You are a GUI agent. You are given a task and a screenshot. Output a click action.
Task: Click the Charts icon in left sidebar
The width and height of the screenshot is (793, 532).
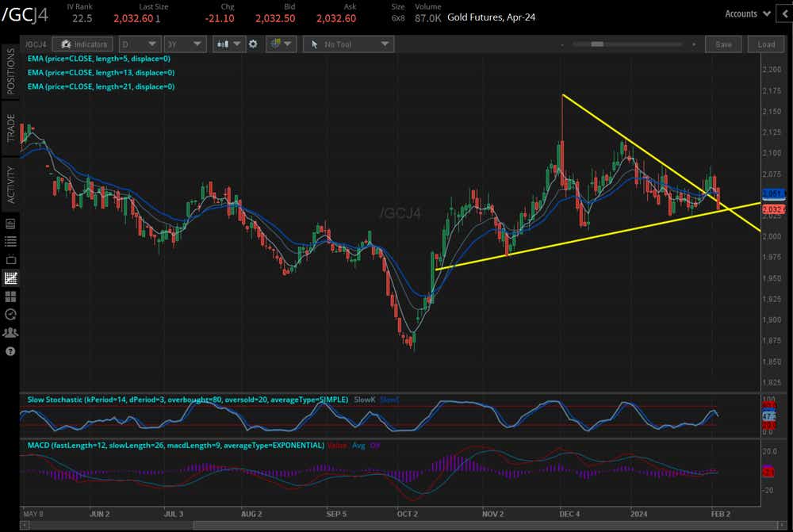10,277
